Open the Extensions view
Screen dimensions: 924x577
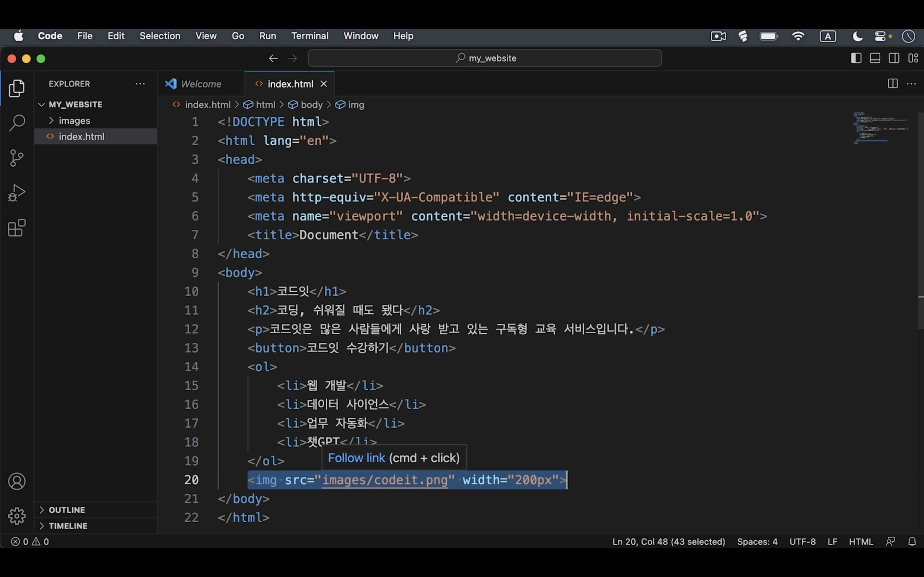pos(17,228)
